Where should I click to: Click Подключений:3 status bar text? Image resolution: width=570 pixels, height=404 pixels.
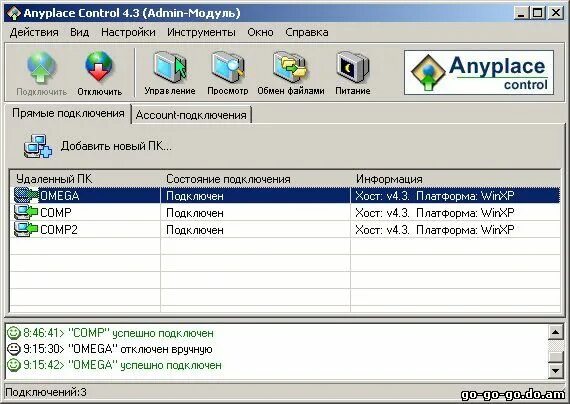(46, 392)
